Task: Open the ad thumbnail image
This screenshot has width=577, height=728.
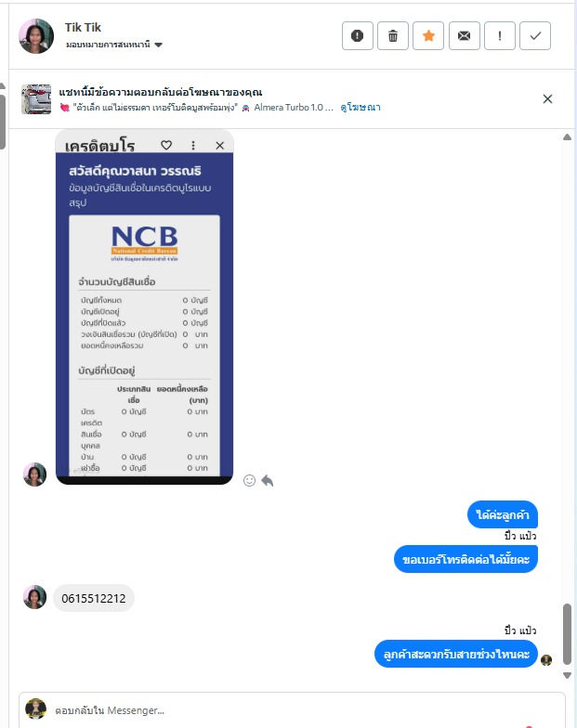Action: (36, 98)
